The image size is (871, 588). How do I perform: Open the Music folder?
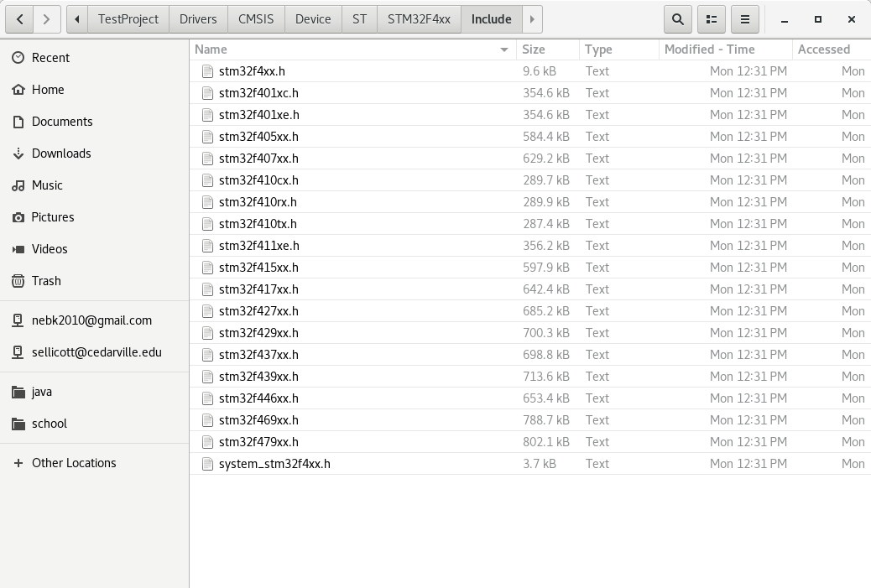pos(95,185)
